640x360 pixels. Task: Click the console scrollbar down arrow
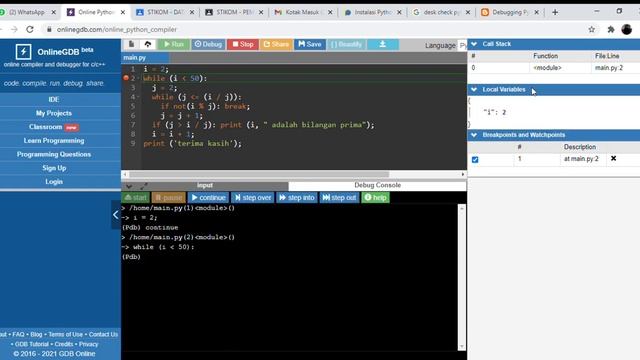(462, 347)
